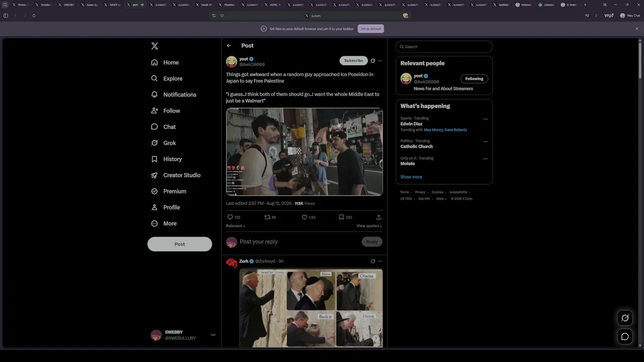
Task: Open the more options menu on yeet's post
Action: pyautogui.click(x=380, y=61)
